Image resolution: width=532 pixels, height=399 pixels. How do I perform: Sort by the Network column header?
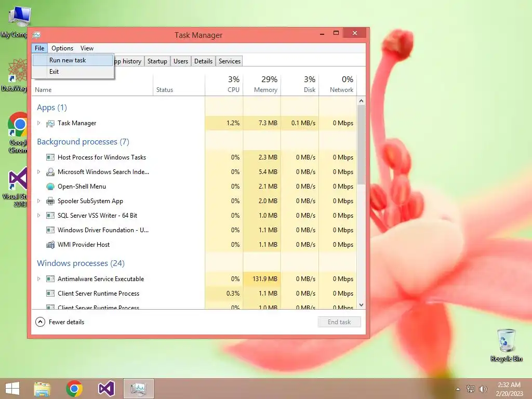coord(338,84)
